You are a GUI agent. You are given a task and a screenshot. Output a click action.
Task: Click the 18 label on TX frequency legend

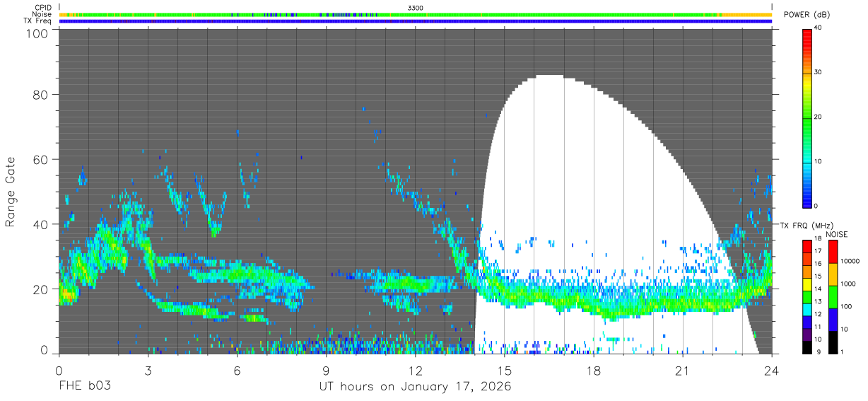click(x=819, y=238)
